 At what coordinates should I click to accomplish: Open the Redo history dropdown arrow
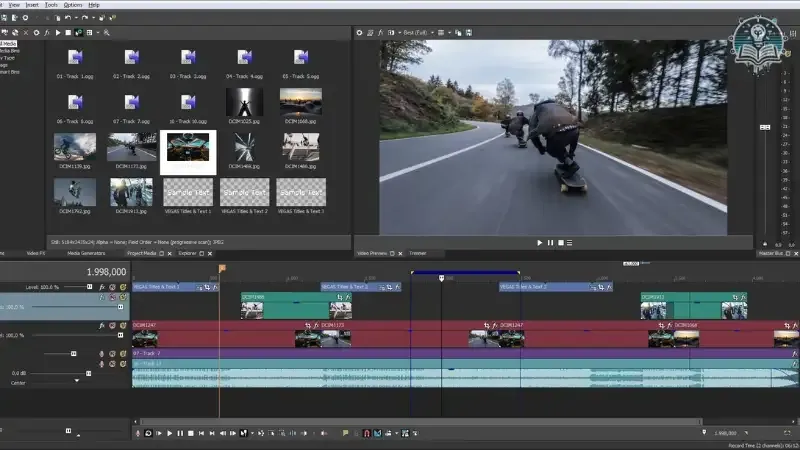(x=93, y=18)
